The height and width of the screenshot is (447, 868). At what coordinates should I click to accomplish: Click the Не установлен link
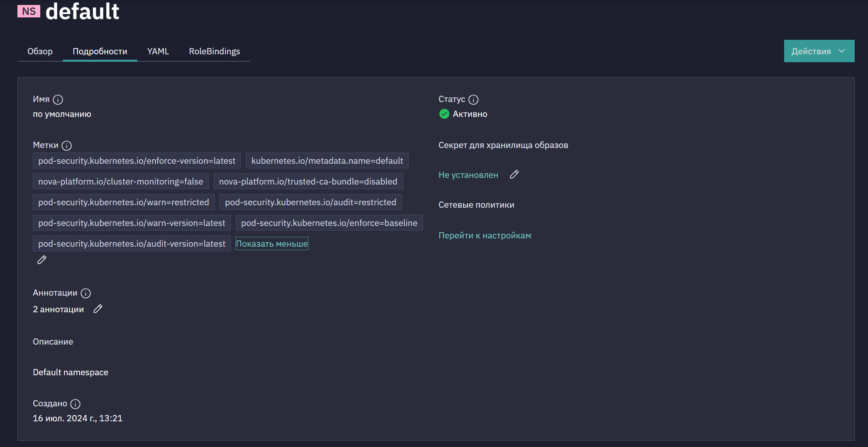pos(468,175)
